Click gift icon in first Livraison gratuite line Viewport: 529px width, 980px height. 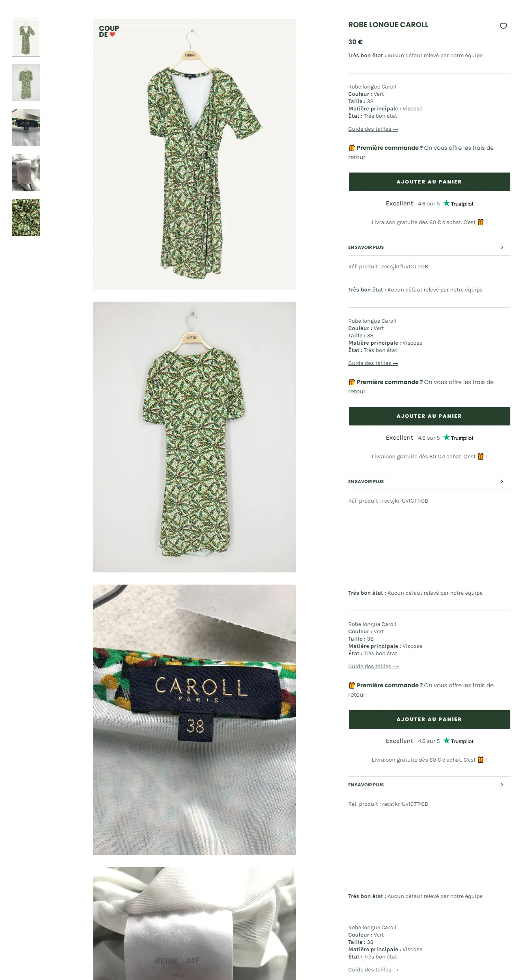point(481,222)
